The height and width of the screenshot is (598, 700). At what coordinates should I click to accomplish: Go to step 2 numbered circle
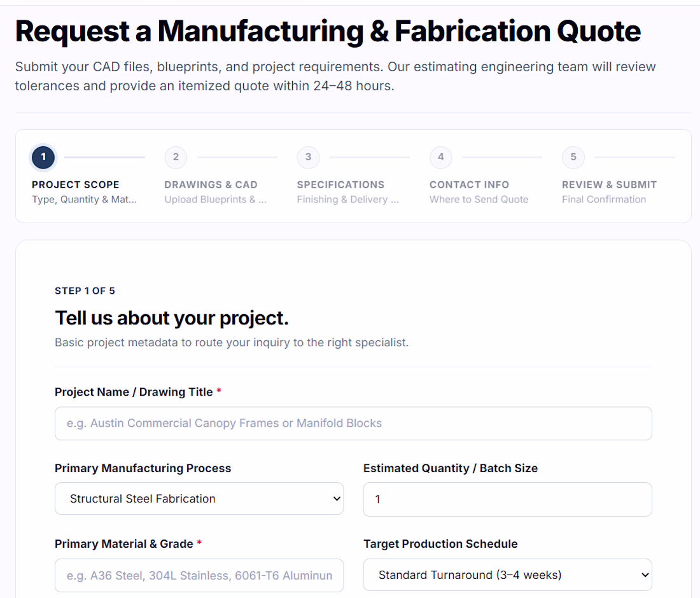[x=176, y=157]
